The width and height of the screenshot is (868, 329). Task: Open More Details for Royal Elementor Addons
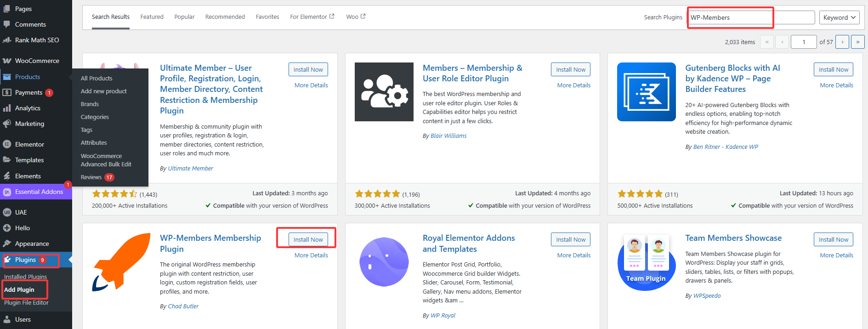573,255
